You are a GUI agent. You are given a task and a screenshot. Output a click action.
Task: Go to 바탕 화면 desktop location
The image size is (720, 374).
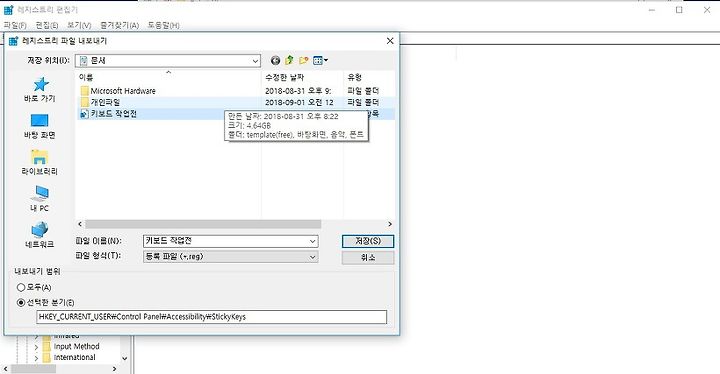(39, 126)
